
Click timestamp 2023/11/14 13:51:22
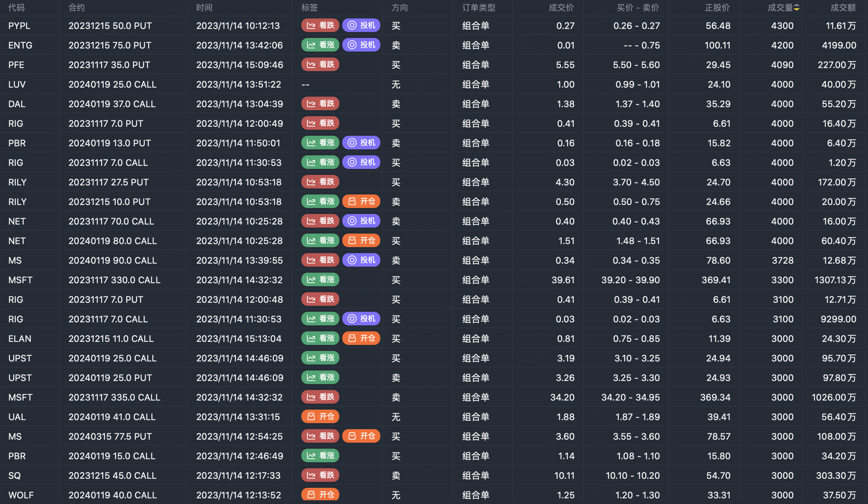pyautogui.click(x=239, y=84)
